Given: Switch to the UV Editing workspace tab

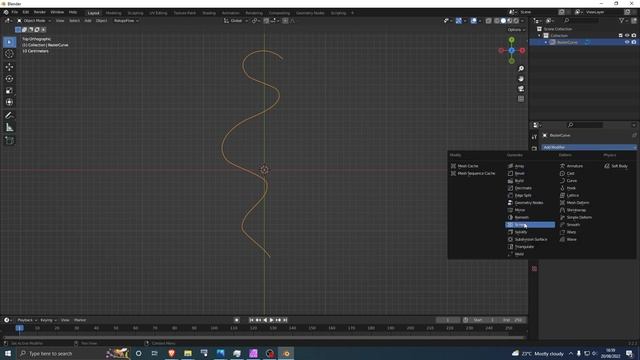Looking at the screenshot, I should (158, 13).
